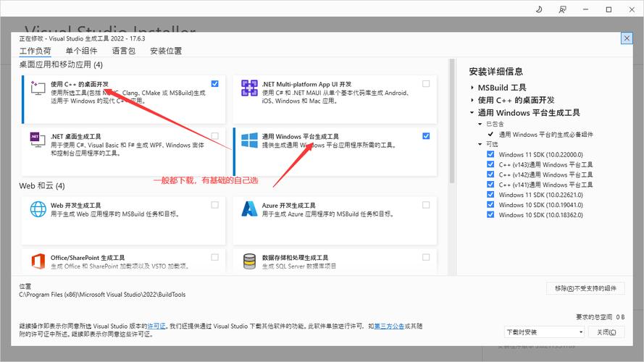Uncheck C++ (v142)通用 Windows 平台工具

[x=490, y=174]
